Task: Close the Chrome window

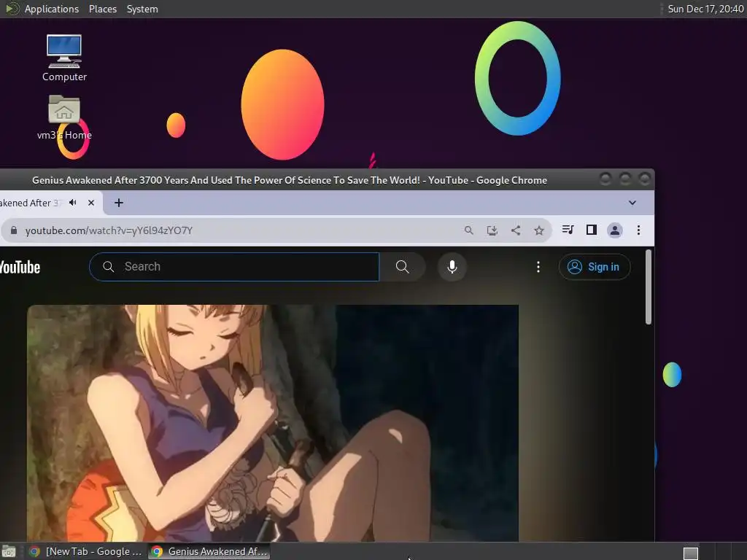Action: click(x=645, y=179)
